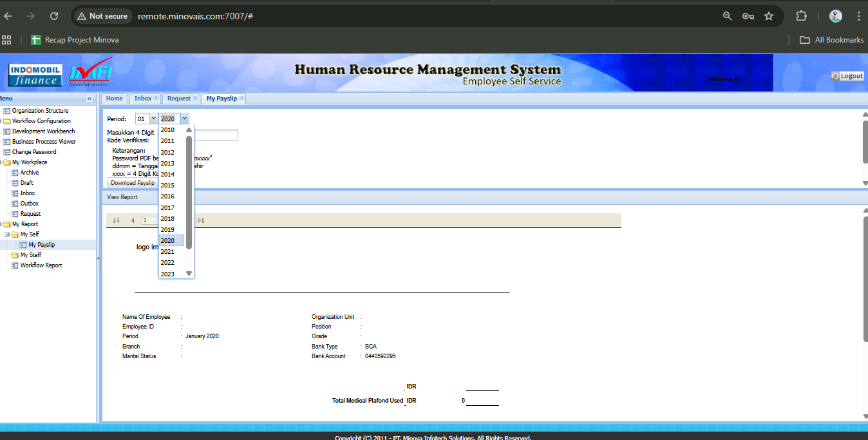
Task: Select 2022 from year list
Action: tap(167, 263)
